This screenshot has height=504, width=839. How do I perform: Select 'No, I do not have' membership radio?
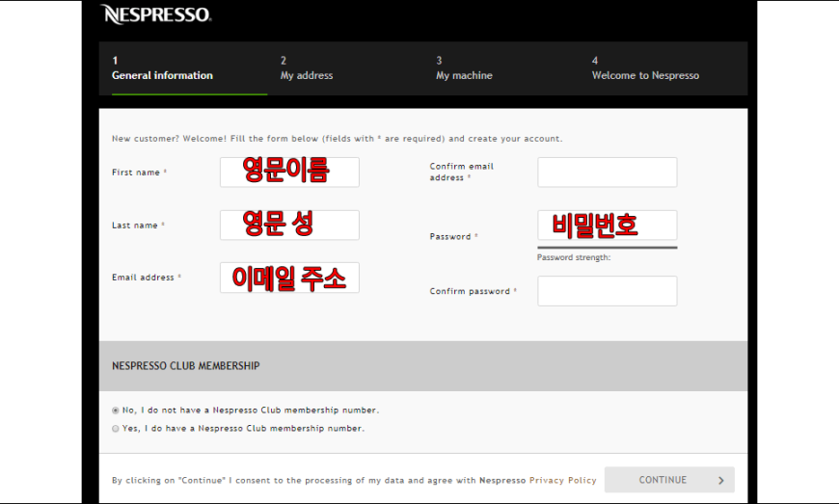(x=116, y=411)
